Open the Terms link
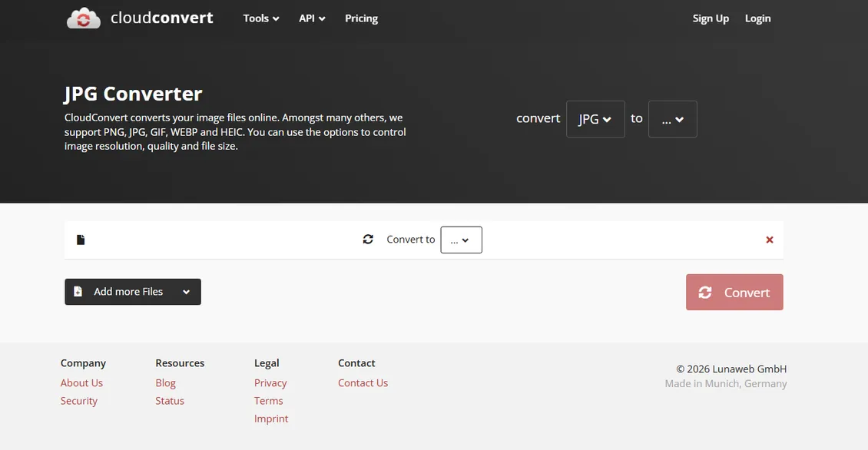 pos(269,401)
